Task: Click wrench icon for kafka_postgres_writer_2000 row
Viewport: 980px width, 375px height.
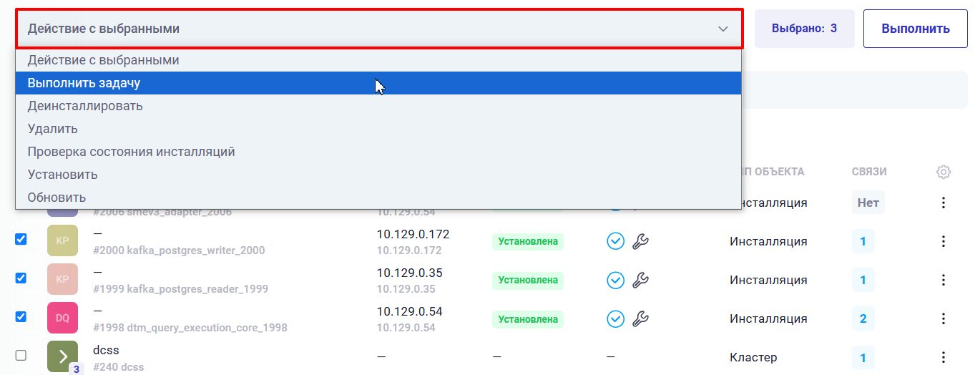Action: point(640,241)
